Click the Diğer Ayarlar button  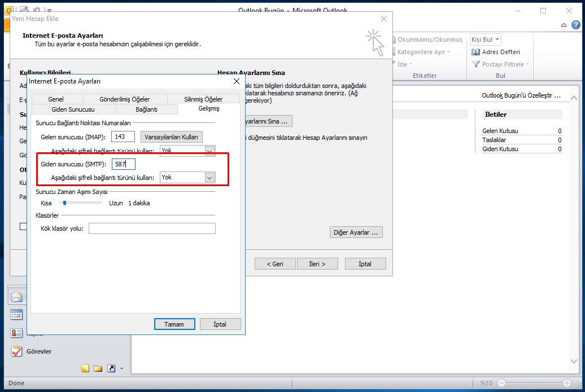(356, 232)
